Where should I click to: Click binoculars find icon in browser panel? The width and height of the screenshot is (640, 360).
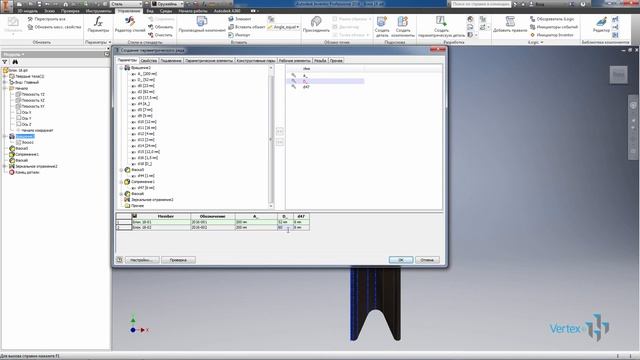15,62
